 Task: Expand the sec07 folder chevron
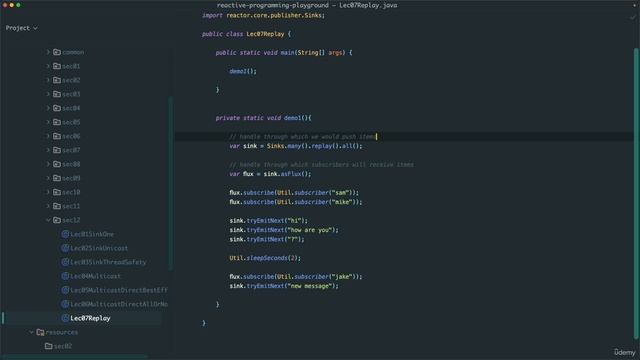48,150
